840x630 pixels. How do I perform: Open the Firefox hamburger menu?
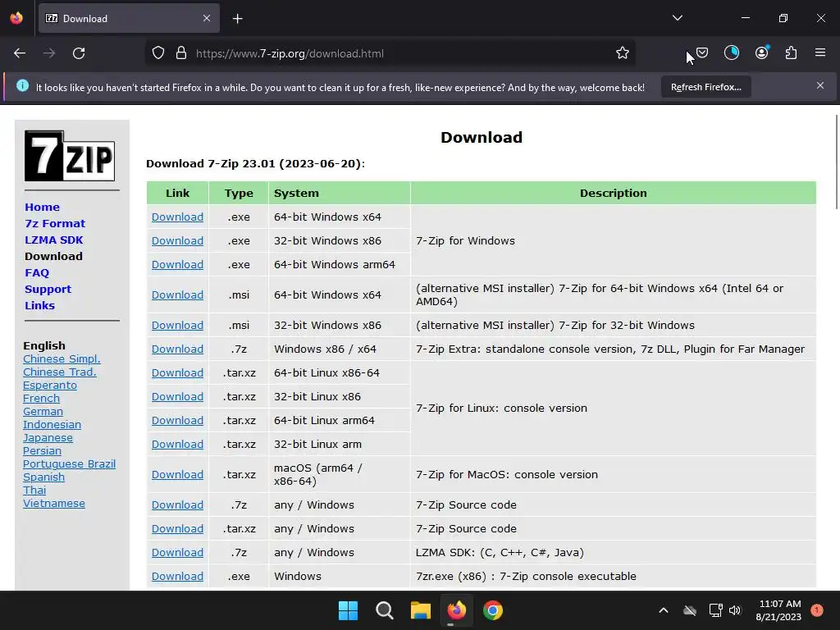820,52
